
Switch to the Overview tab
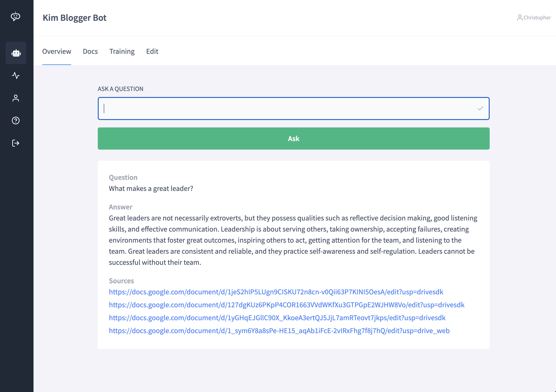[x=57, y=51]
